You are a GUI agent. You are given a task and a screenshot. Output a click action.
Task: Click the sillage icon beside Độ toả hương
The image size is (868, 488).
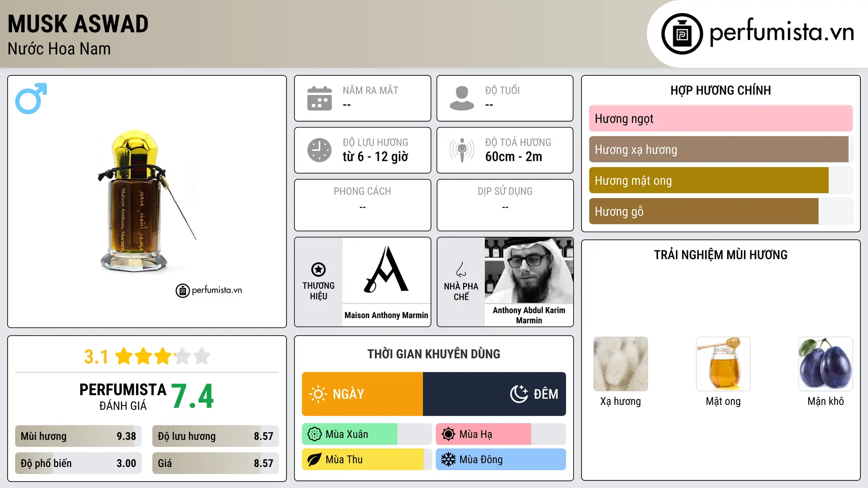click(462, 150)
